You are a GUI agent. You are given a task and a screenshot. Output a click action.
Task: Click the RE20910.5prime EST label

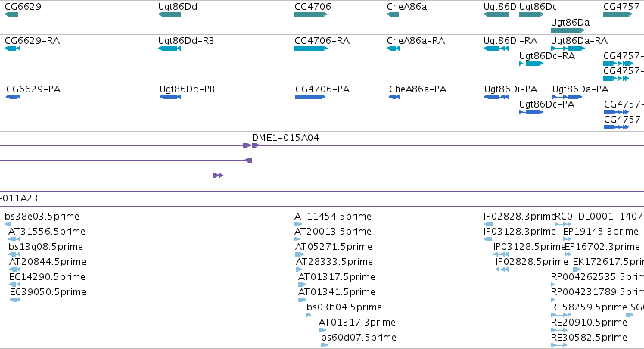click(x=589, y=323)
